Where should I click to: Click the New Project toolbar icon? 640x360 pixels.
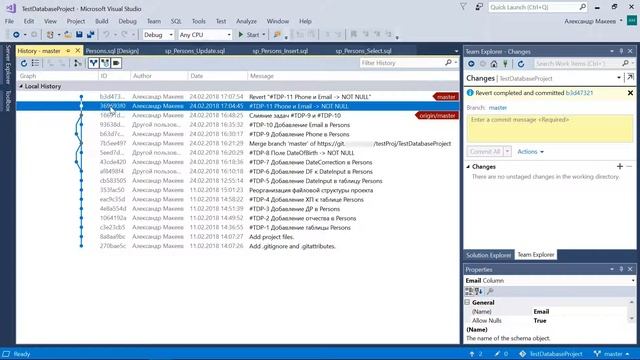(50, 35)
